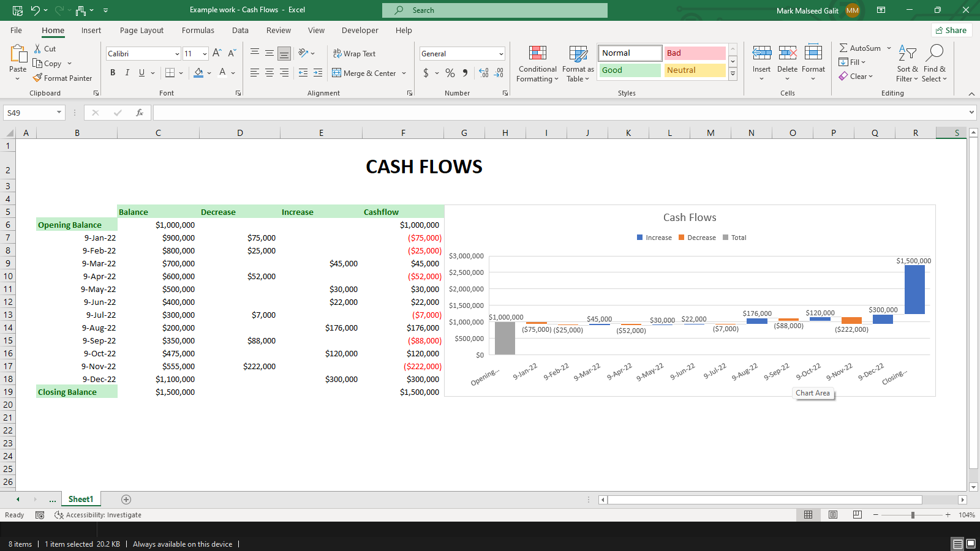Apply the Bad cell style swatch
980x551 pixels.
pyautogui.click(x=695, y=53)
